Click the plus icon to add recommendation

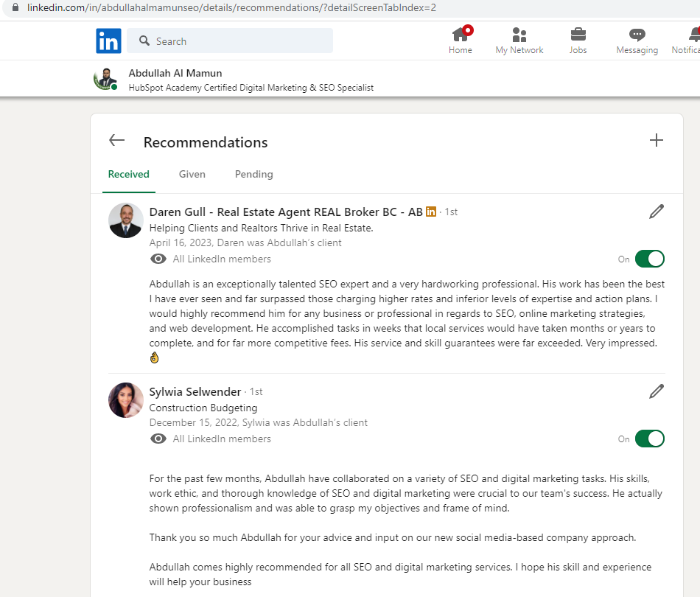[x=657, y=140]
